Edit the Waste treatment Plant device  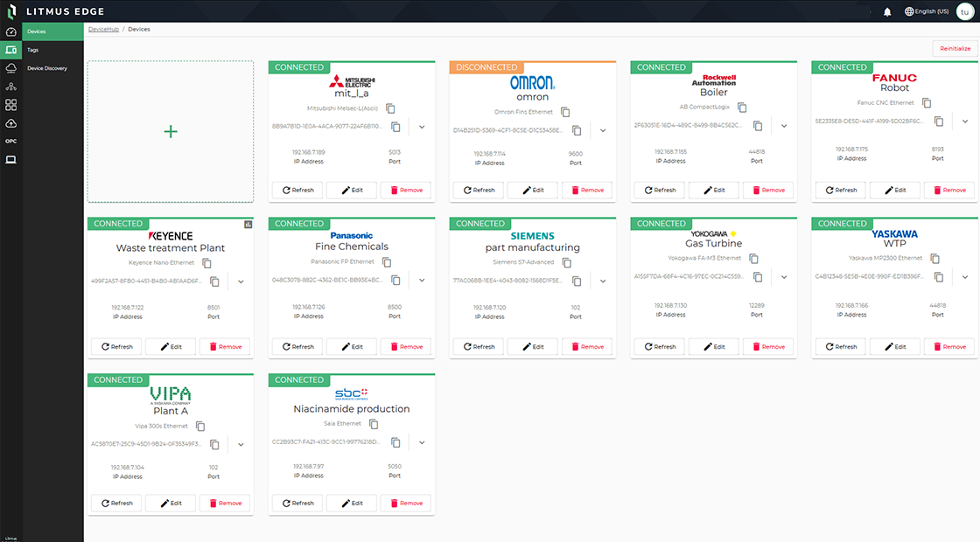point(171,346)
